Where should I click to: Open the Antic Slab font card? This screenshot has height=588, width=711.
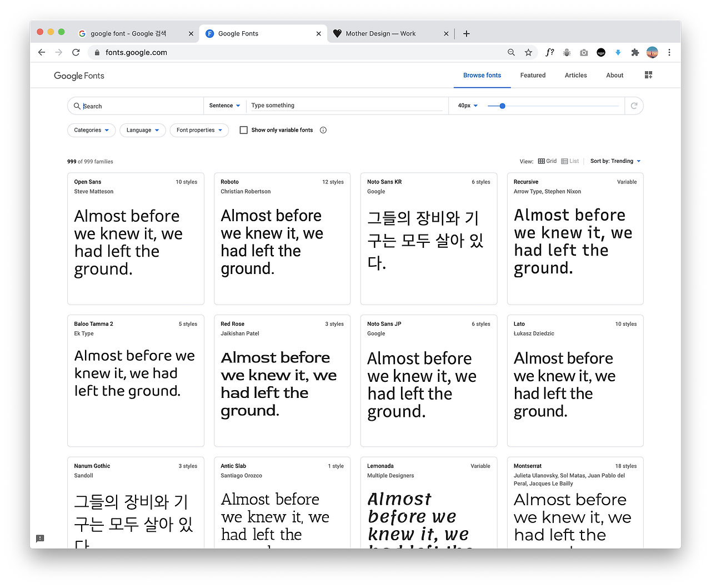(282, 502)
